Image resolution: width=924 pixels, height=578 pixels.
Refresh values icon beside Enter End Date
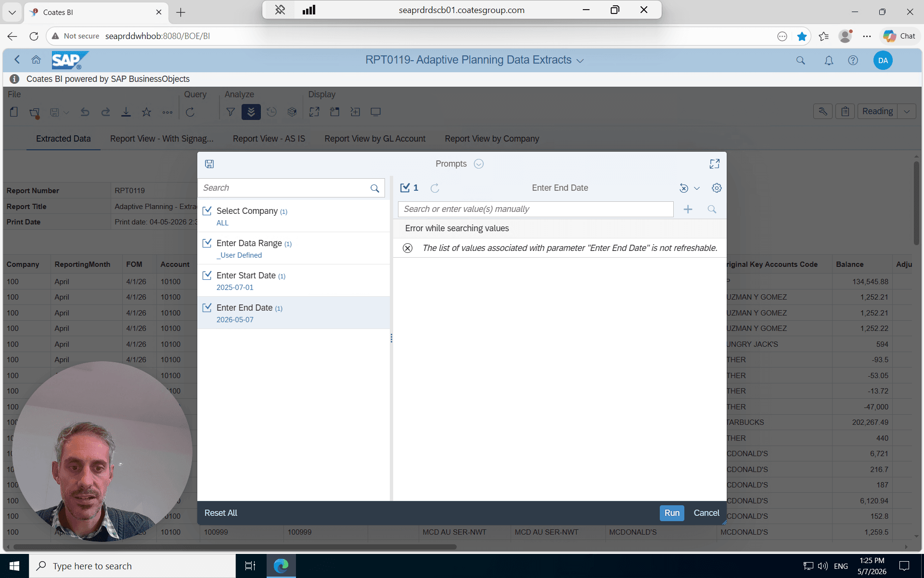435,188
